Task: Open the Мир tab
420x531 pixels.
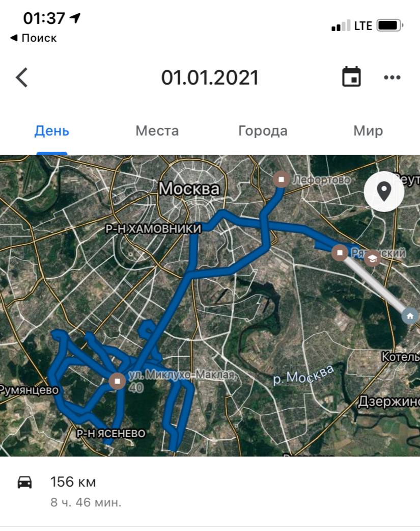Action: (x=368, y=131)
